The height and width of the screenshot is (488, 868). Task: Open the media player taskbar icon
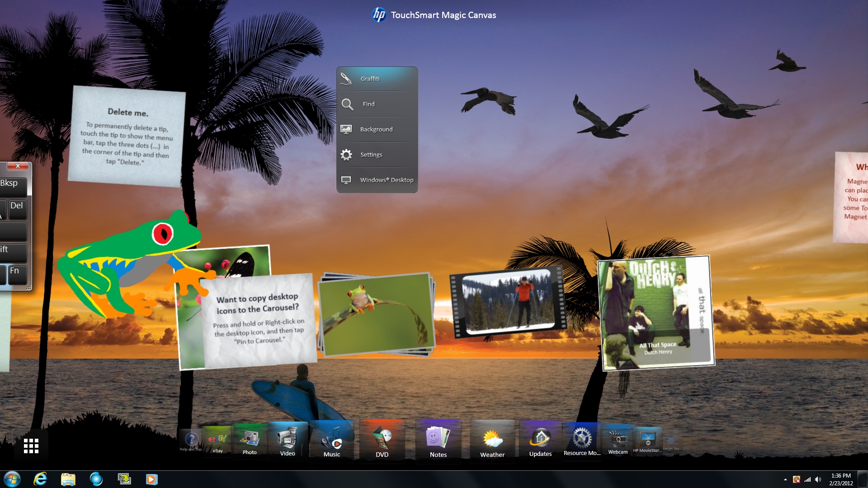pos(152,479)
